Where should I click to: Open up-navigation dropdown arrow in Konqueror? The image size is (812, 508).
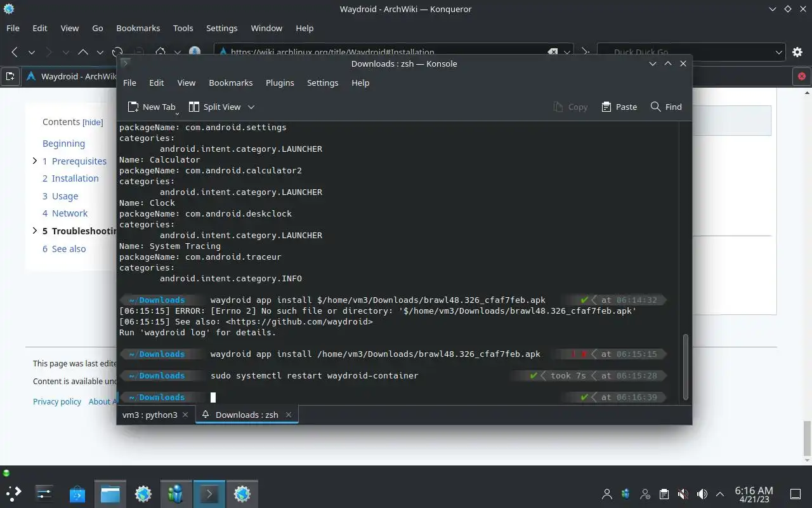click(x=100, y=52)
